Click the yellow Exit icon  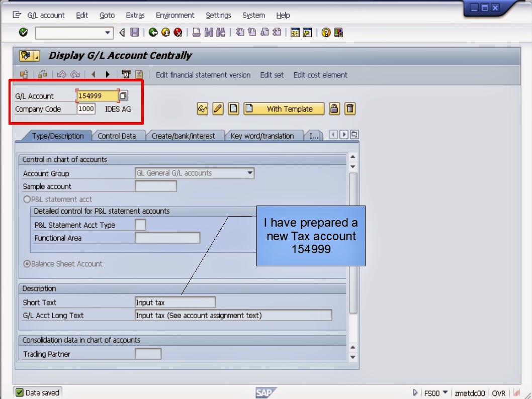(165, 33)
